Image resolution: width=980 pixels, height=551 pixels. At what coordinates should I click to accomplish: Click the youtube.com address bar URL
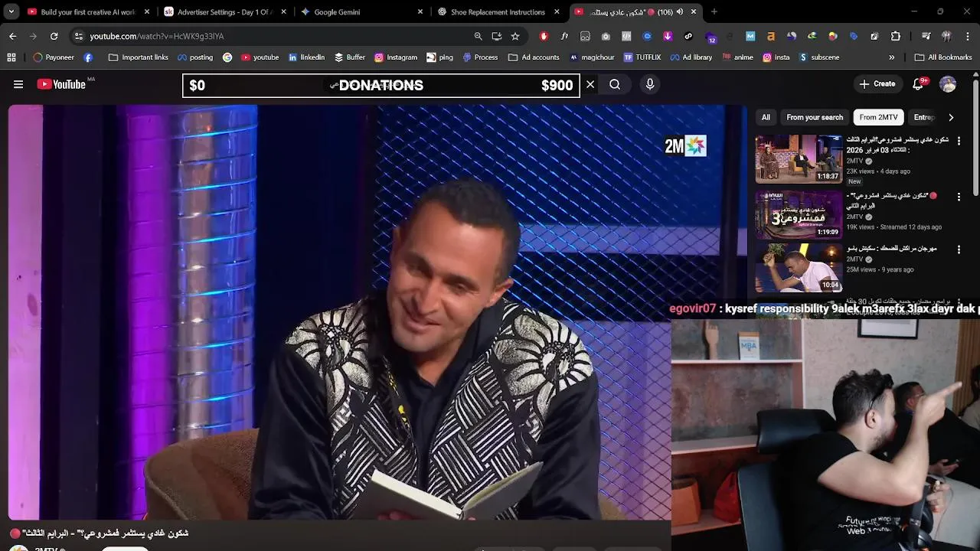coord(156,36)
